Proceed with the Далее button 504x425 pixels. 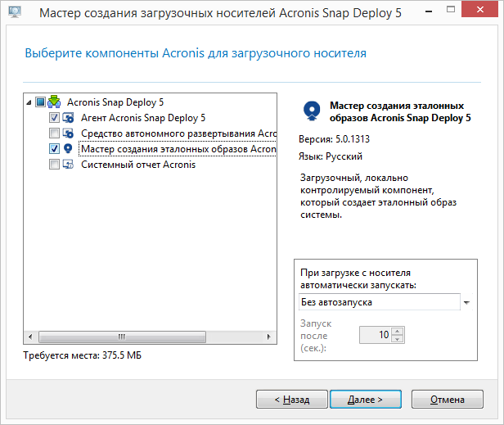[x=366, y=400]
